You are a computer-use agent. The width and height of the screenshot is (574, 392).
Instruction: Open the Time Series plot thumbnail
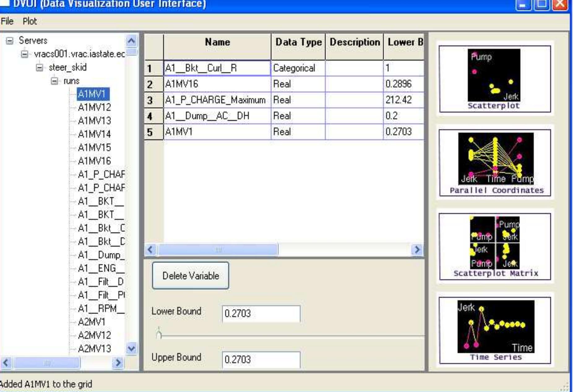494,330
